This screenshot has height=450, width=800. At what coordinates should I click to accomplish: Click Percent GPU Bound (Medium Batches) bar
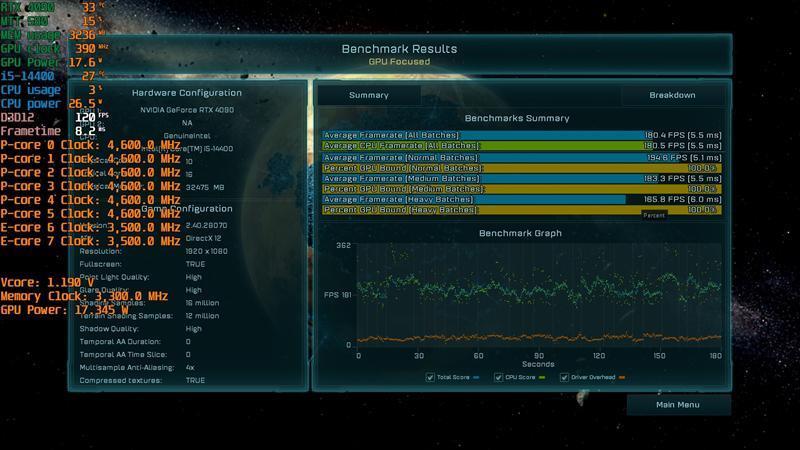pos(520,189)
